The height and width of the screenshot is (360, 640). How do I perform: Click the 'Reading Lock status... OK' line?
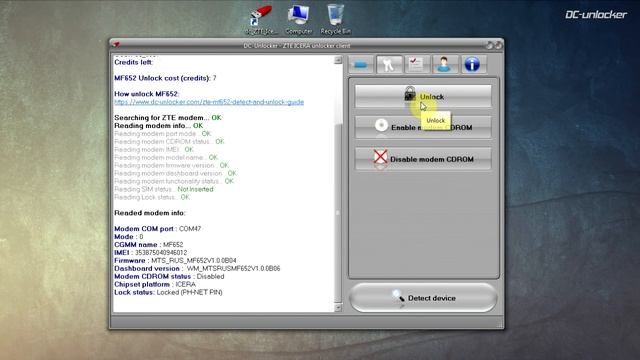point(152,197)
